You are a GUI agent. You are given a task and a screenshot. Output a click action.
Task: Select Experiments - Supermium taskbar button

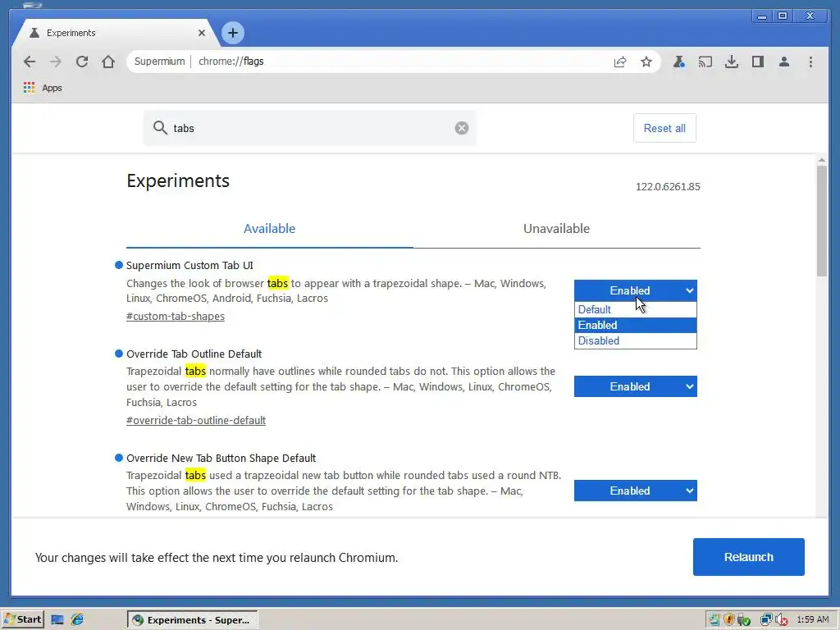tap(193, 620)
